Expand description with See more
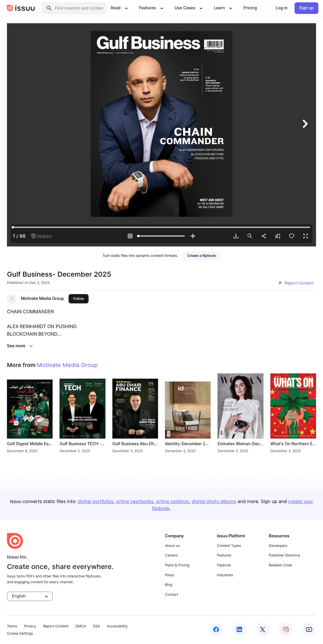The image size is (323, 644). pos(20,346)
